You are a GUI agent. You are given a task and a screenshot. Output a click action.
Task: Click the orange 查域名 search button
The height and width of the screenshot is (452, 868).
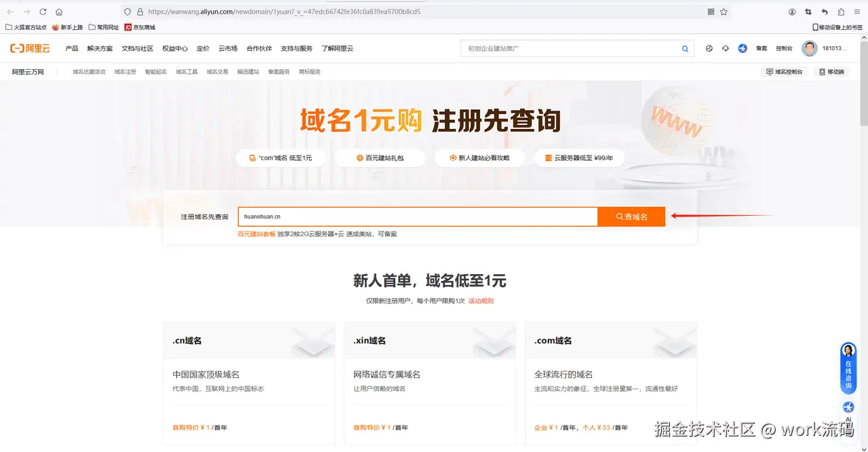631,216
